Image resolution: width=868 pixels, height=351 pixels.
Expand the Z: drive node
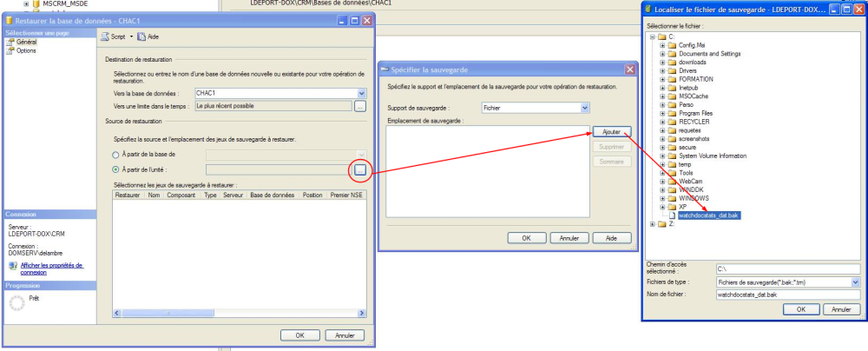pos(651,224)
